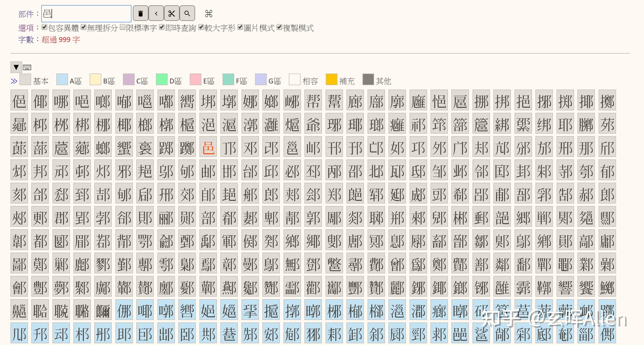The width and height of the screenshot is (644, 345).
Task: Click the D區 green swatch
Action: (x=162, y=79)
